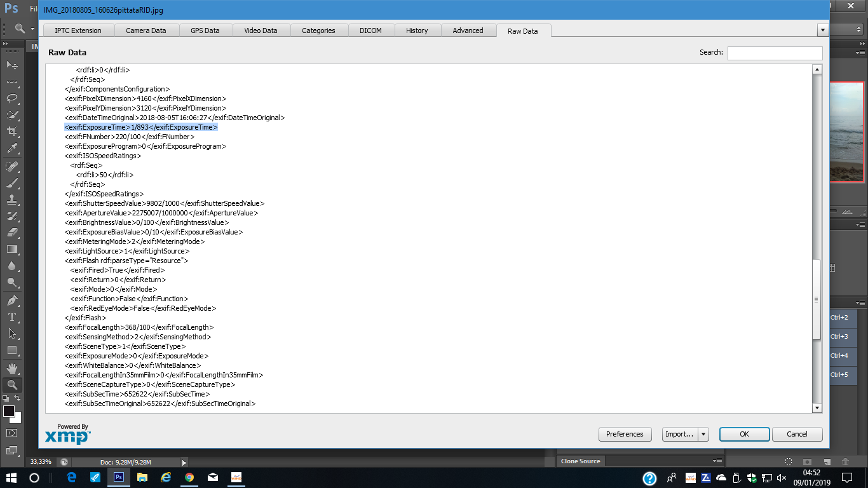This screenshot has height=488, width=868.
Task: Click in the Search input field
Action: [775, 53]
